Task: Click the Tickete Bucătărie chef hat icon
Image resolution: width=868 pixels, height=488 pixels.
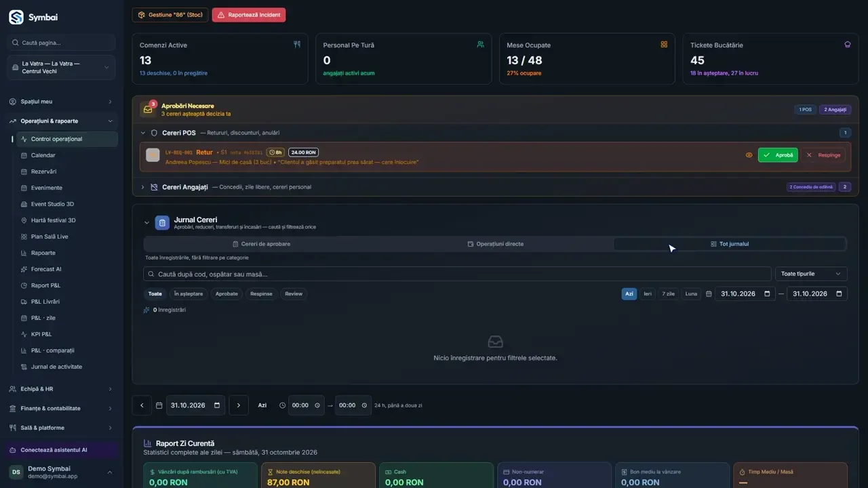Action: 847,45
